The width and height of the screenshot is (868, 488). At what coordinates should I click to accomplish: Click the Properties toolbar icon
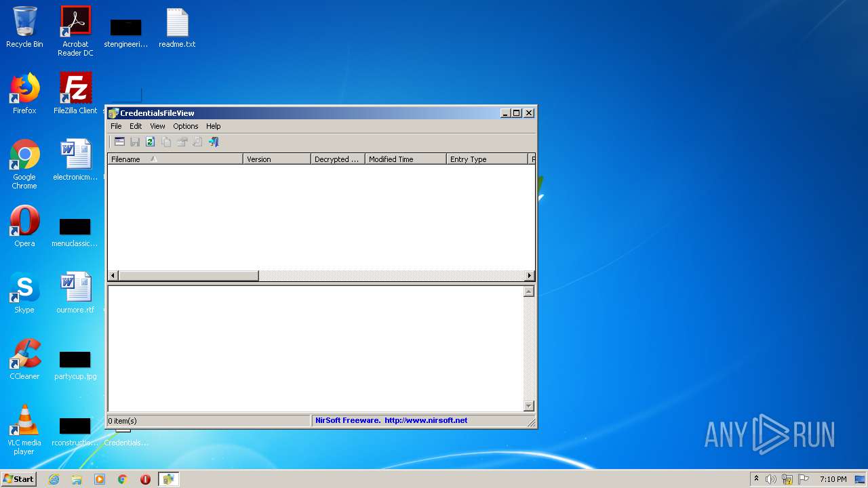pyautogui.click(x=182, y=142)
